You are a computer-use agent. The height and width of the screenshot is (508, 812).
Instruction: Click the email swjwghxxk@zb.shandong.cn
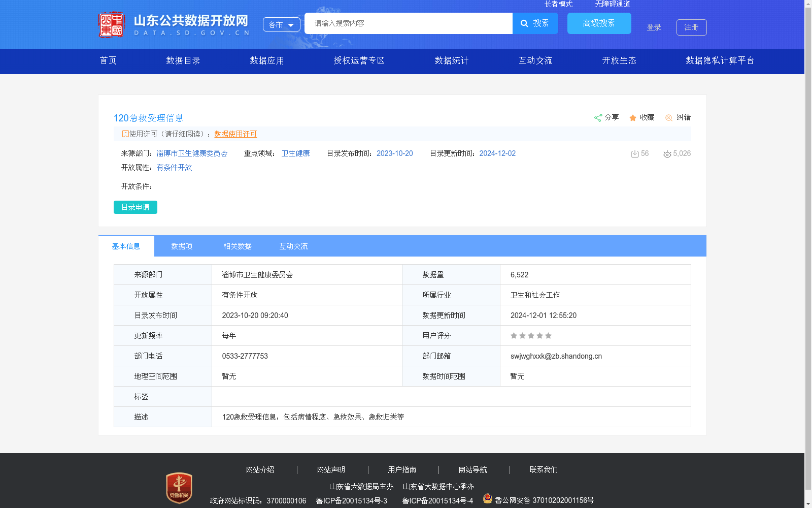point(556,356)
